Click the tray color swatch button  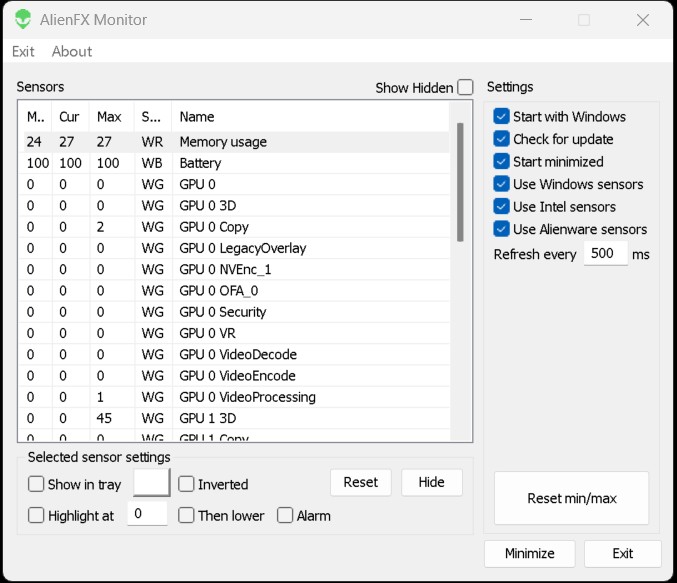click(x=152, y=482)
